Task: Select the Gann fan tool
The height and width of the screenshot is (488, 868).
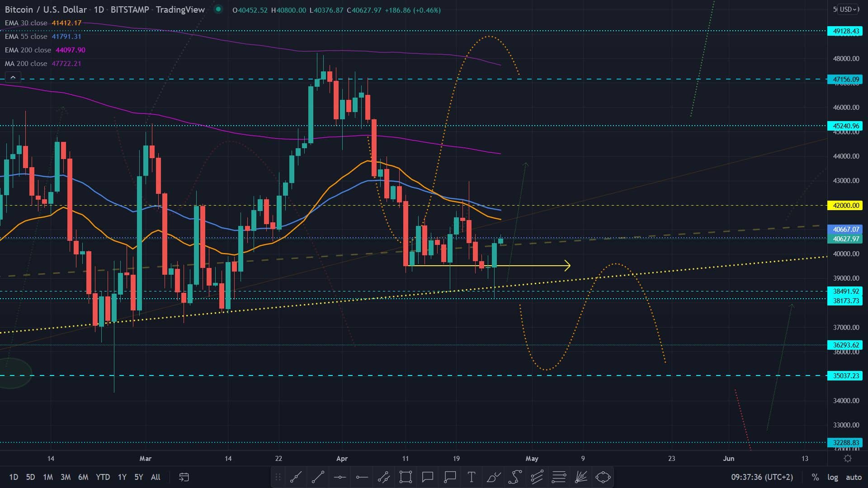Action: point(581,477)
